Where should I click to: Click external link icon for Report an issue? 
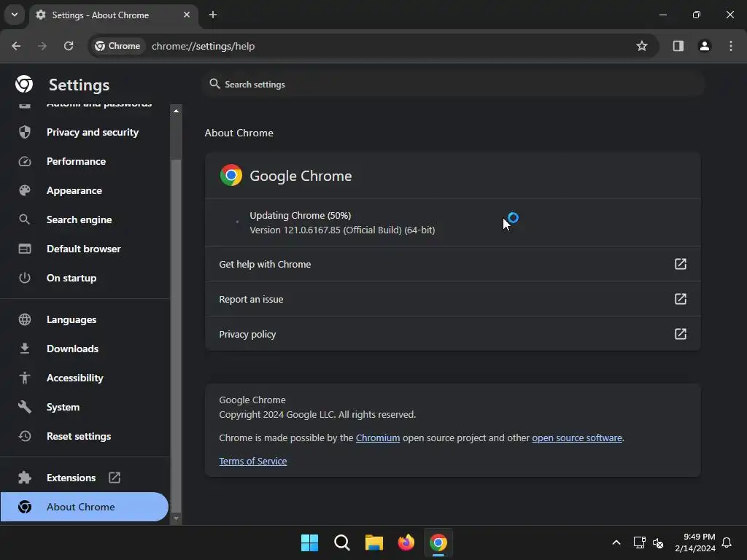coord(681,299)
